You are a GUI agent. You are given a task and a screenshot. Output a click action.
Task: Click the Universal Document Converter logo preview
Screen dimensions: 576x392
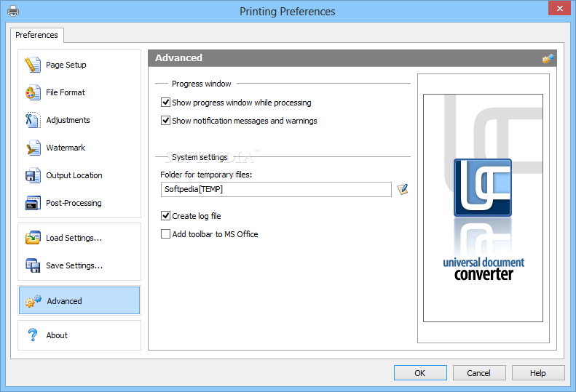point(483,208)
